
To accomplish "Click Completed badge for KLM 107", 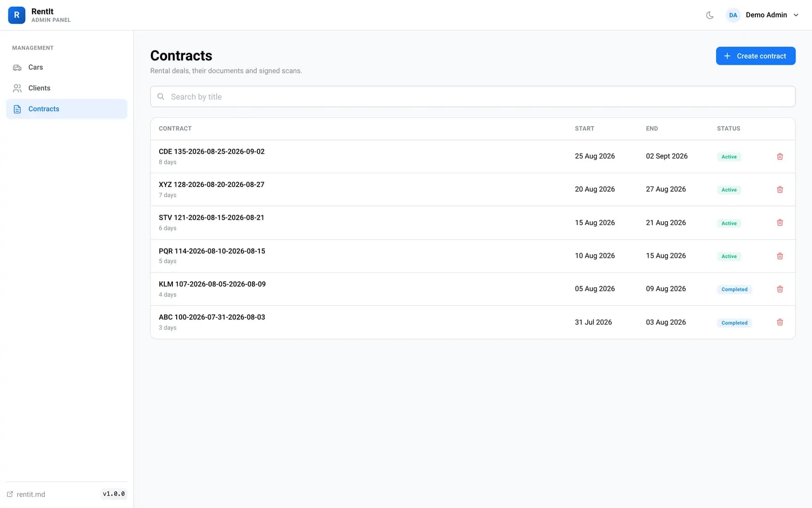I will coord(734,290).
